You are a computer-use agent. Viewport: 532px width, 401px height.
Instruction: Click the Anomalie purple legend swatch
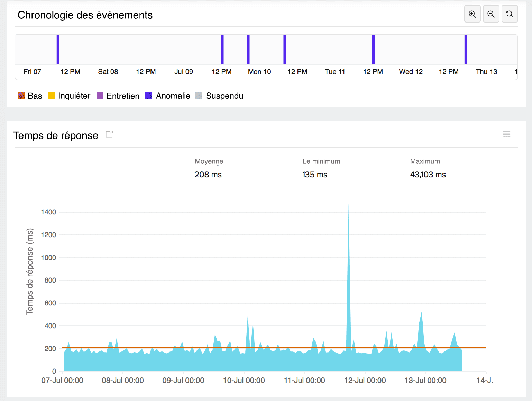pyautogui.click(x=149, y=96)
